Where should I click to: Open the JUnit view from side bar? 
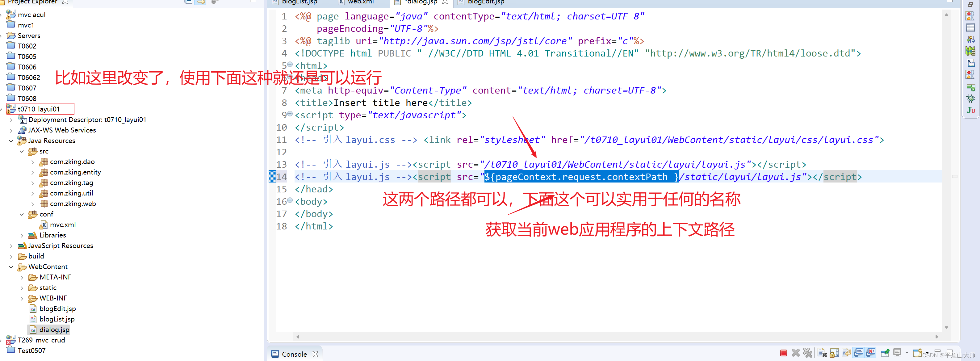tap(970, 110)
